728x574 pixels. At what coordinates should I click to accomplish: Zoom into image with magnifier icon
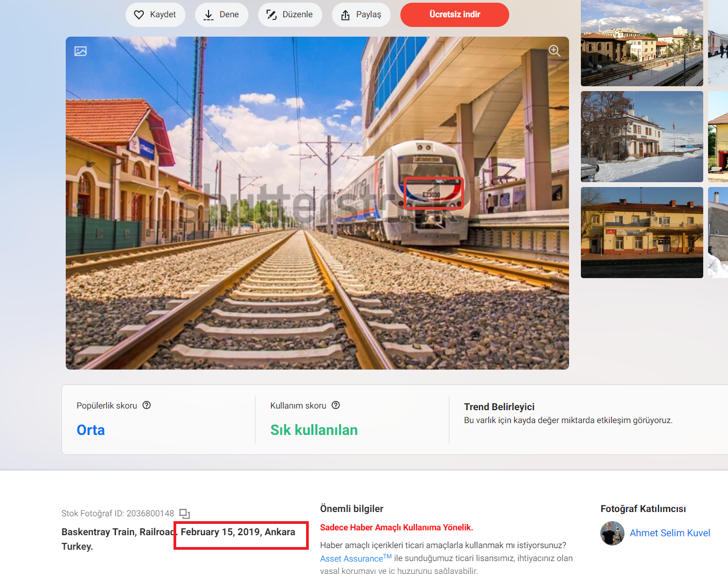click(554, 51)
